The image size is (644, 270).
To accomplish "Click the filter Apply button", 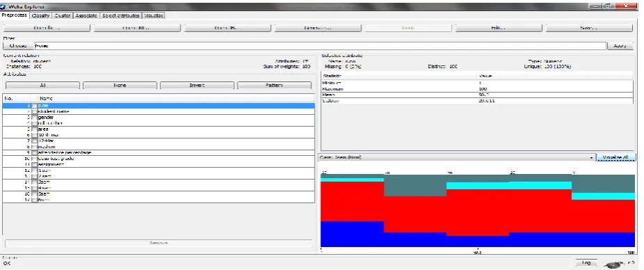I will point(620,46).
